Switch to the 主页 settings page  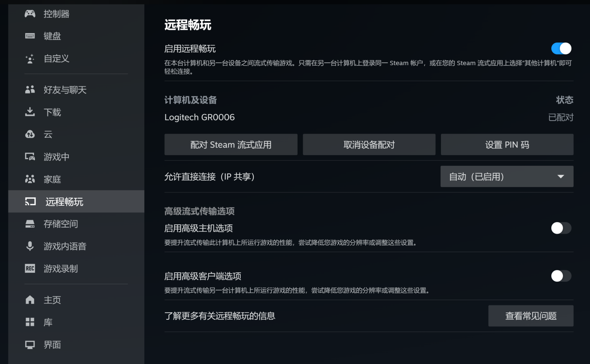pyautogui.click(x=76, y=300)
